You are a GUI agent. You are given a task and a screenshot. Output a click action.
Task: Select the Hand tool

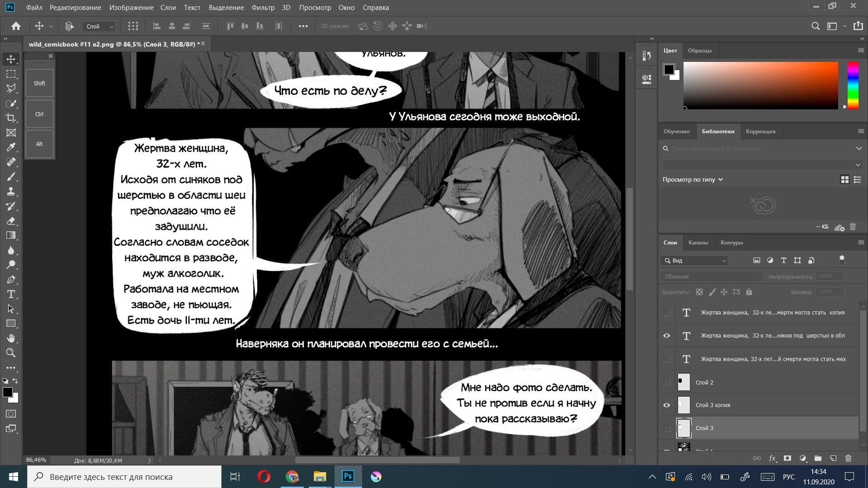(x=11, y=338)
